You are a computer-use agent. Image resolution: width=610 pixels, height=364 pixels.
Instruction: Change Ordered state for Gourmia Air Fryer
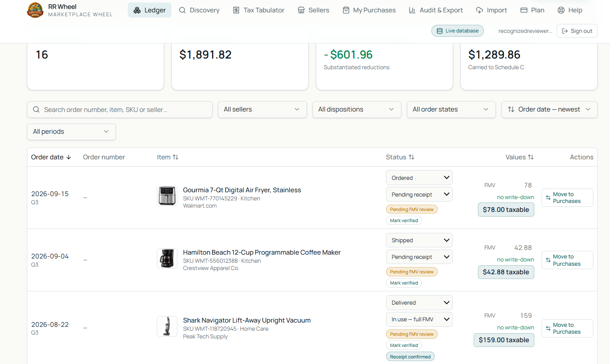pos(419,178)
